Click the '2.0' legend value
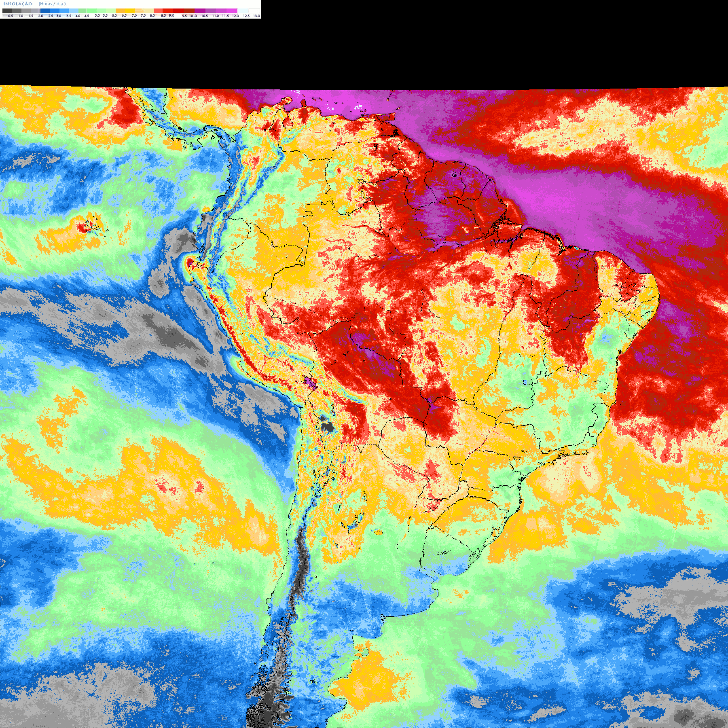Screen dimensions: 728x728 [x=41, y=16]
